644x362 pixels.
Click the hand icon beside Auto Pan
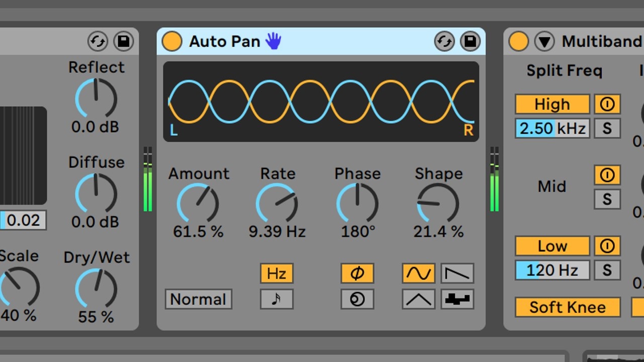click(x=273, y=41)
